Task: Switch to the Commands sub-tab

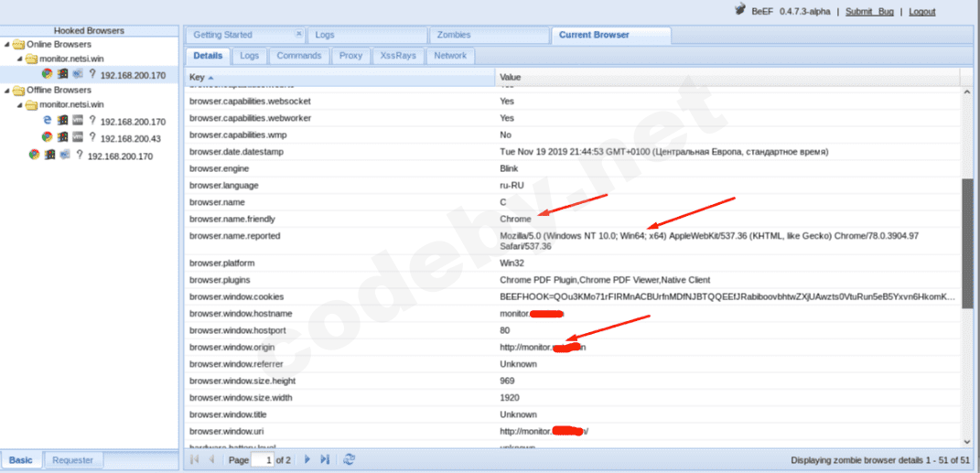Action: coord(298,56)
